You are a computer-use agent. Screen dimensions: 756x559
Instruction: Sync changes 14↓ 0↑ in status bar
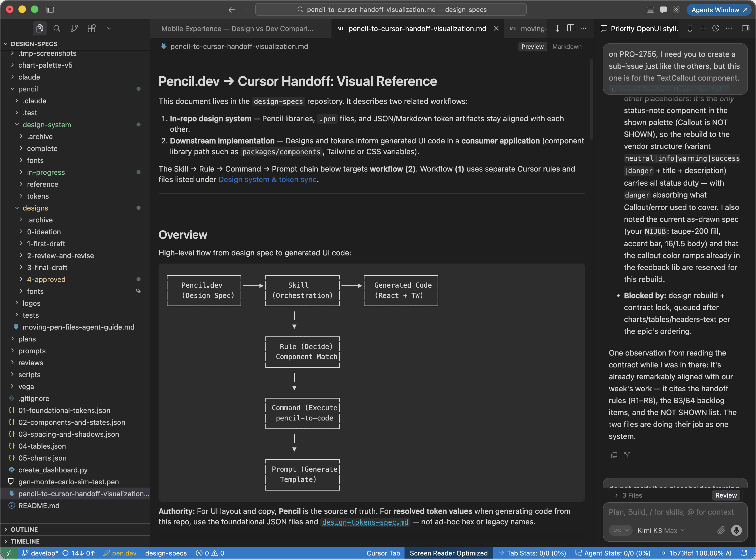[x=78, y=553]
